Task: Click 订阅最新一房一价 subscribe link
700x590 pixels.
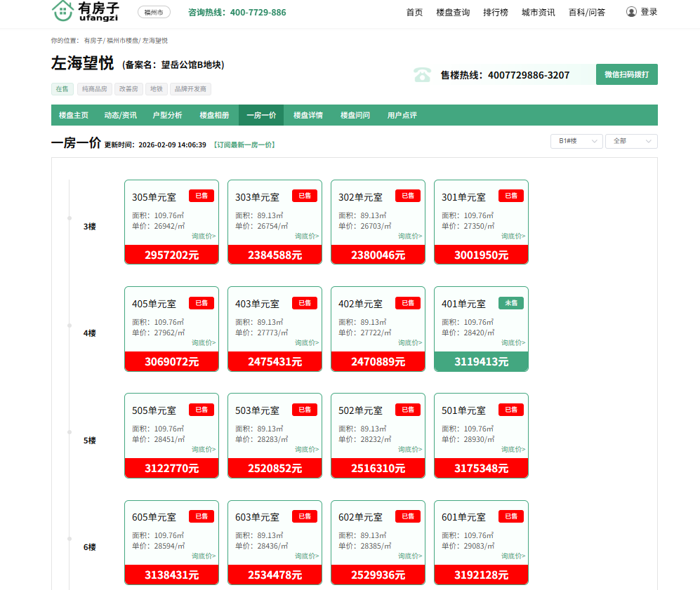Action: click(x=244, y=145)
